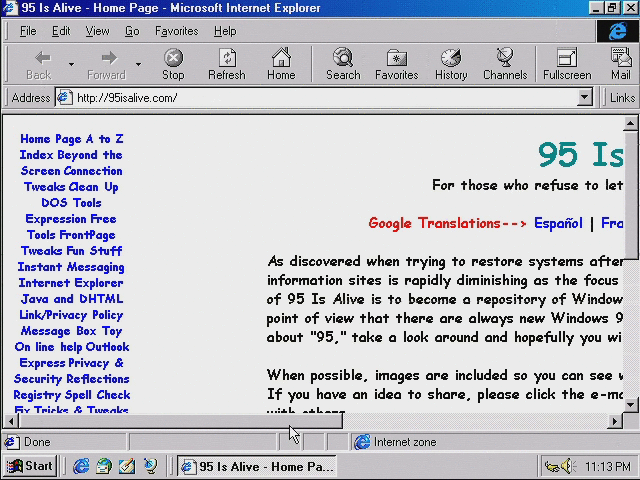Click the status bar page icon near Done
The image size is (640, 480).
pyautogui.click(x=11, y=442)
